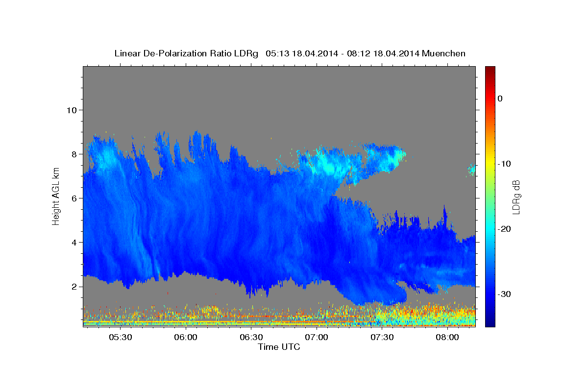Click the 05:30 time tick label

coord(120,338)
